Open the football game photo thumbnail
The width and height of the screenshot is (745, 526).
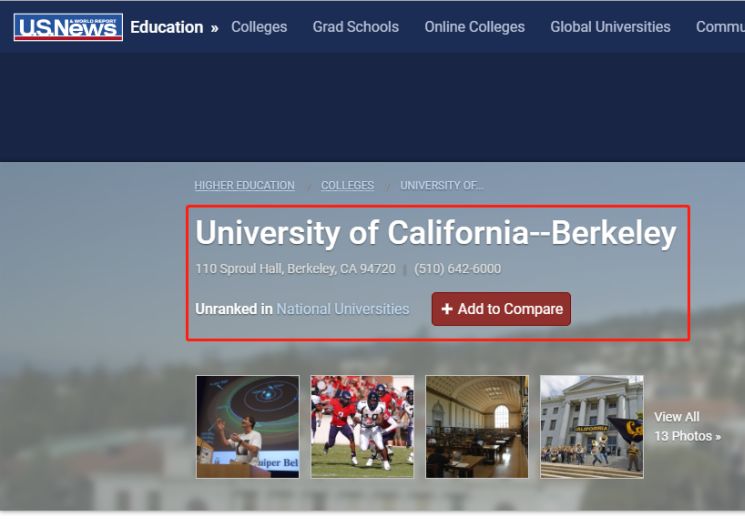pyautogui.click(x=362, y=427)
